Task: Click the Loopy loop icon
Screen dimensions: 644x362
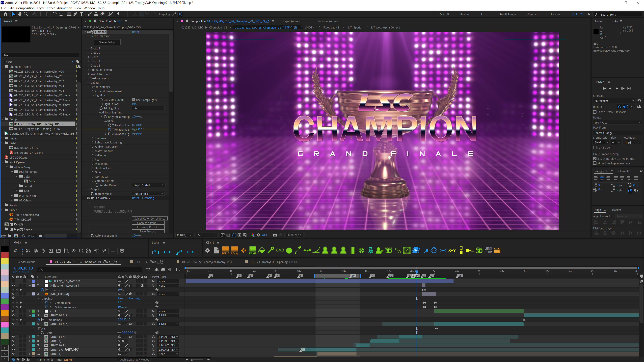Action: [155, 252]
